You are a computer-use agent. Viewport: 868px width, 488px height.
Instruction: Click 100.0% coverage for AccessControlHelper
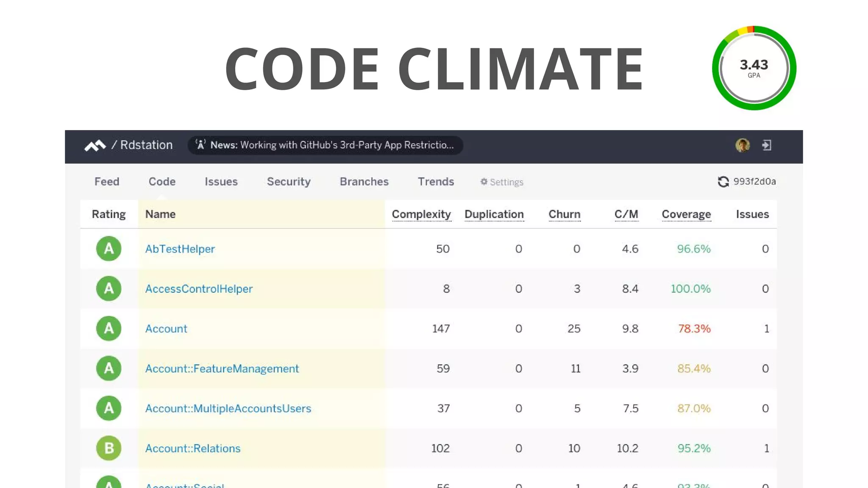(x=691, y=288)
